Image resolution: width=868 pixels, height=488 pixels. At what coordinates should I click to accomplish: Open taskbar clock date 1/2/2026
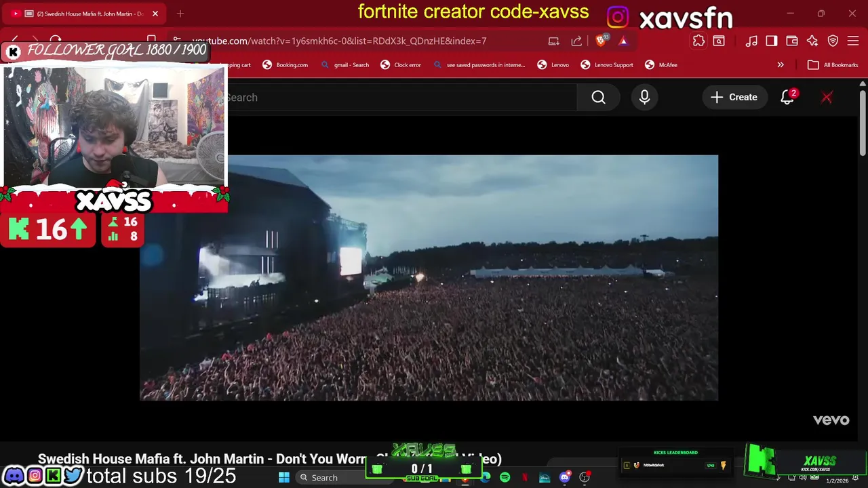[837, 481]
